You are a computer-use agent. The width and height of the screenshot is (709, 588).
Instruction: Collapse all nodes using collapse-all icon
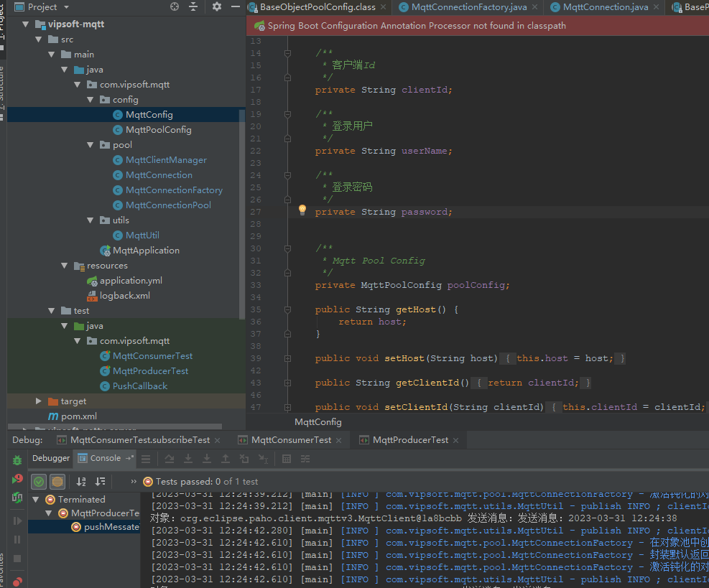point(193,6)
